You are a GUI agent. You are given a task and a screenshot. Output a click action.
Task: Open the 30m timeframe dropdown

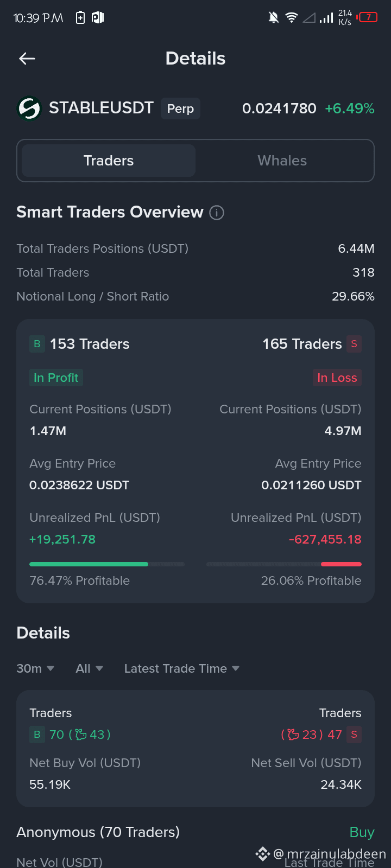pyautogui.click(x=35, y=668)
